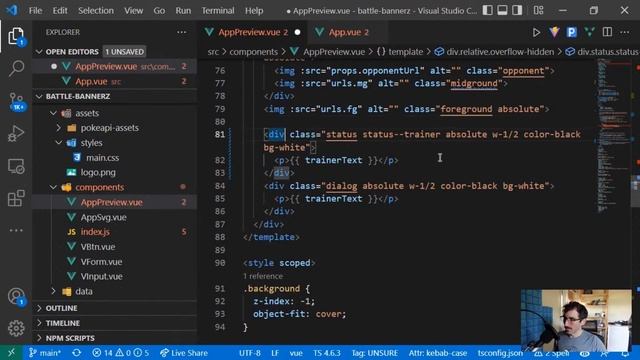Open the Selection menu
640x360 pixels.
[x=96, y=10]
